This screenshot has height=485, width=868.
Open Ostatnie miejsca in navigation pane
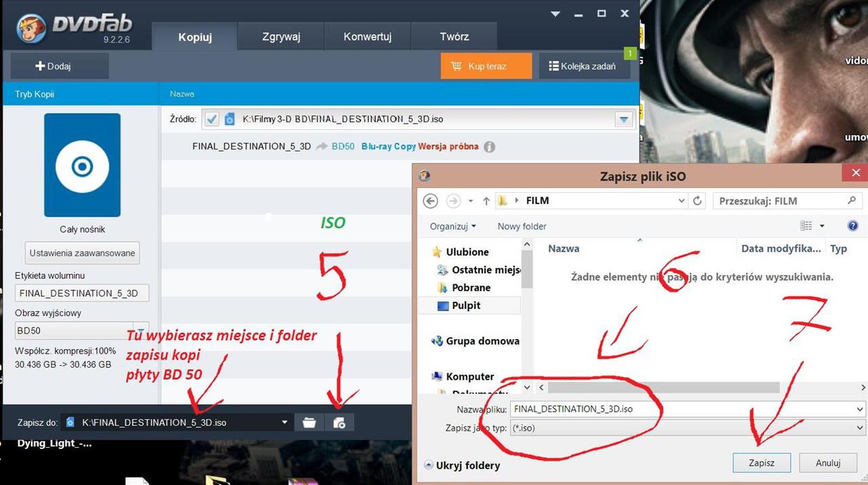click(479, 269)
